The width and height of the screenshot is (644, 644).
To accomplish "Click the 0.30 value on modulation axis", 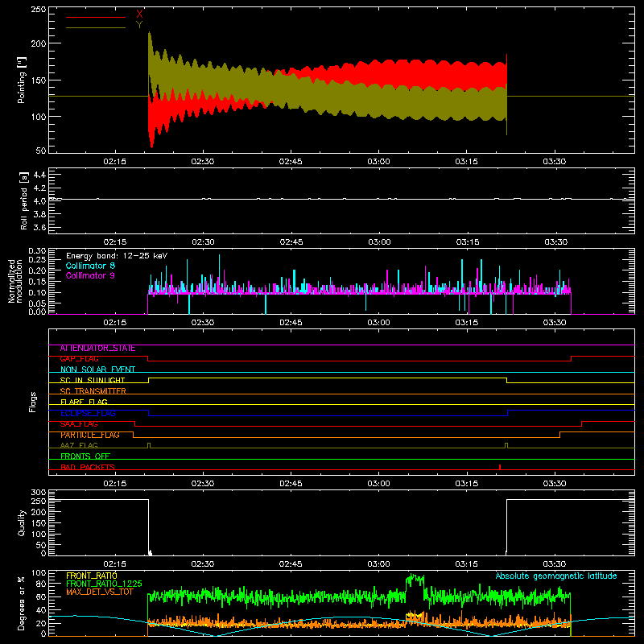I will [37, 251].
